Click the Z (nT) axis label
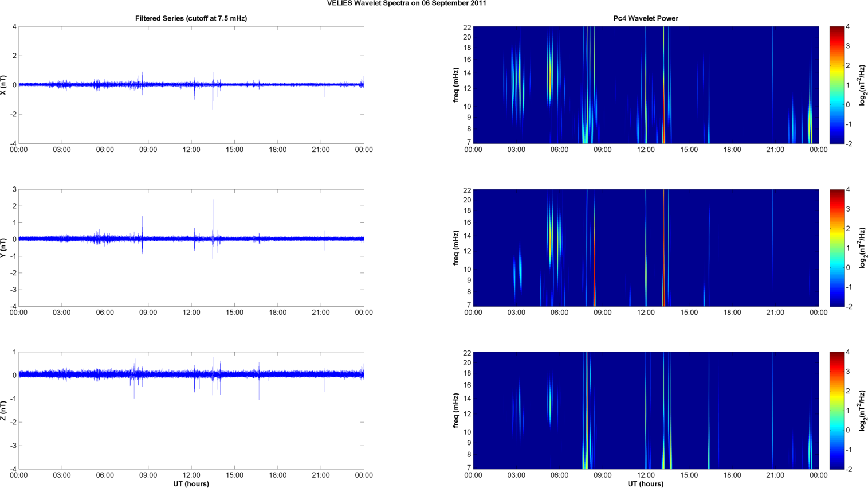868x488 pixels. [x=4, y=411]
